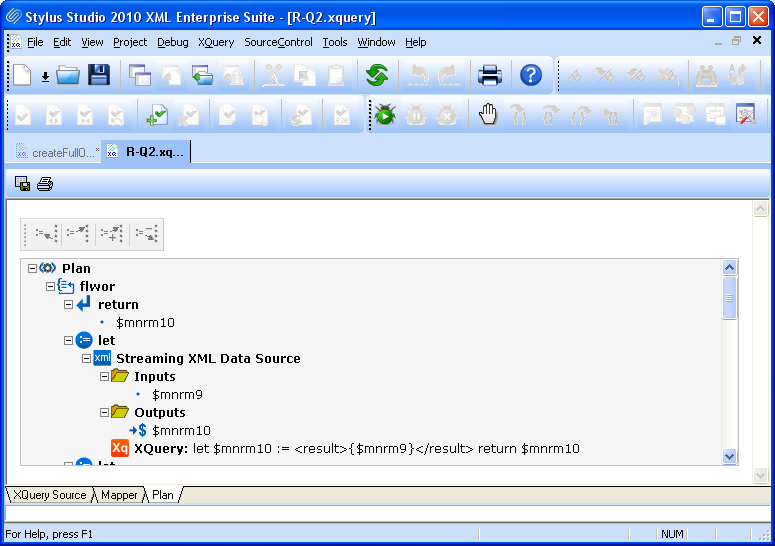The height and width of the screenshot is (546, 775).
Task: Click the Inputs folder icon
Action: click(120, 376)
